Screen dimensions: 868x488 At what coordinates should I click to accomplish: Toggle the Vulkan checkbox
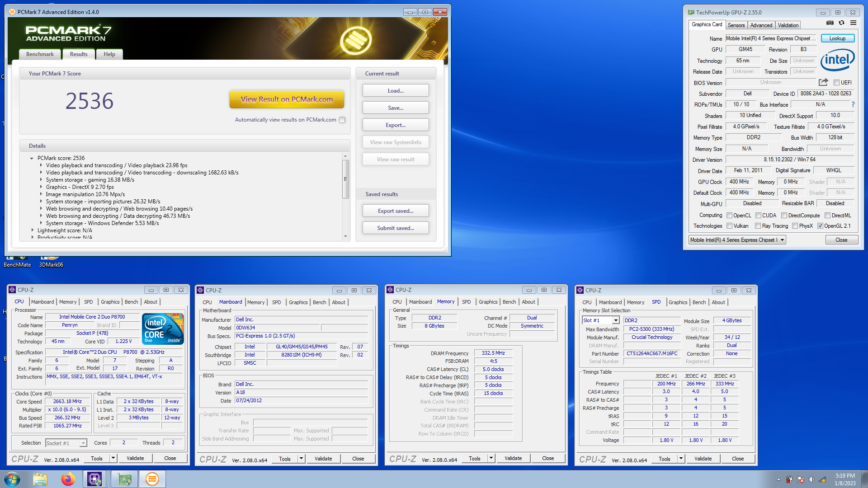[x=729, y=226]
